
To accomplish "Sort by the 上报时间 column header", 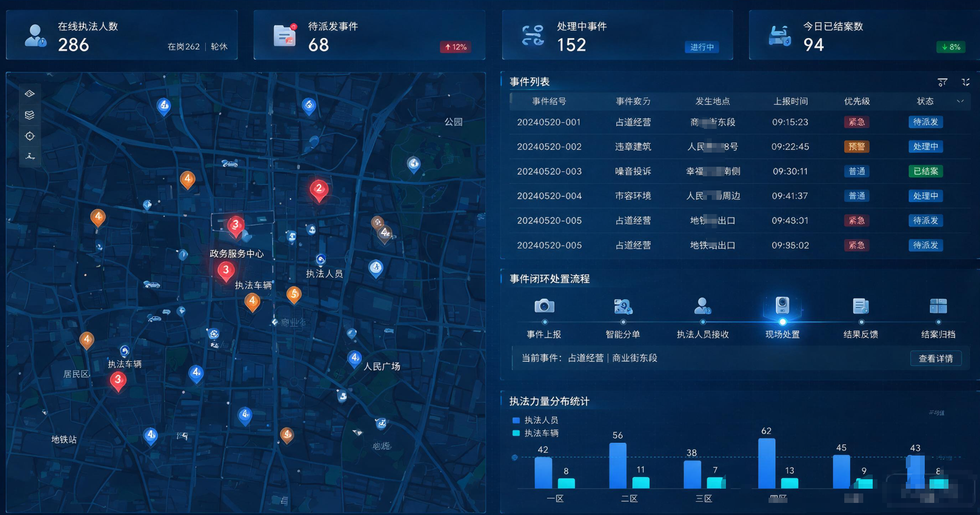I will point(790,101).
